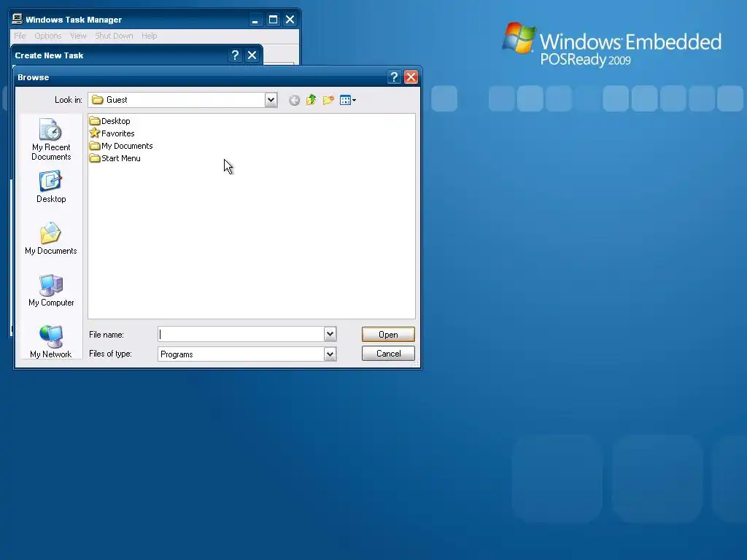Viewport: 747px width, 560px height.
Task: Click the Open button
Action: coord(388,334)
